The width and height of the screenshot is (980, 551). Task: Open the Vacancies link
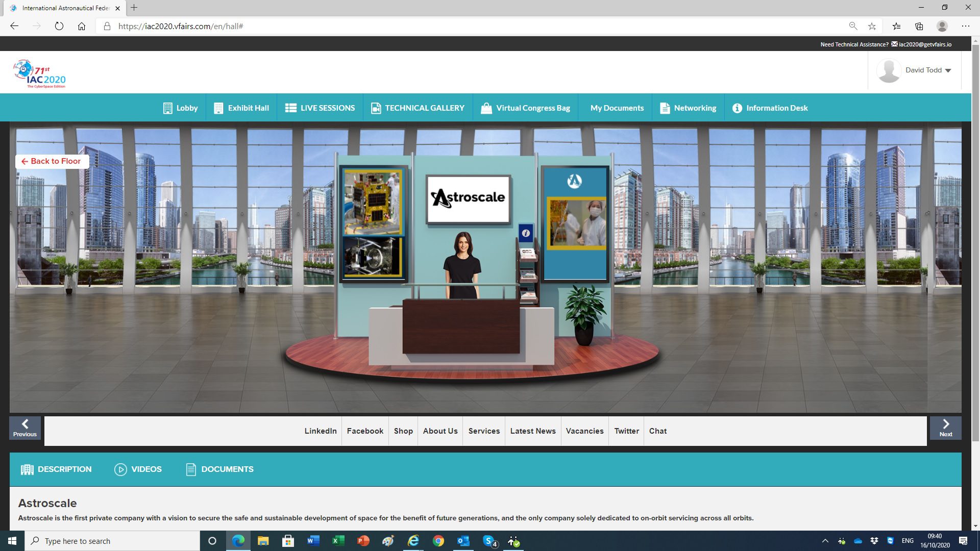[x=585, y=431]
